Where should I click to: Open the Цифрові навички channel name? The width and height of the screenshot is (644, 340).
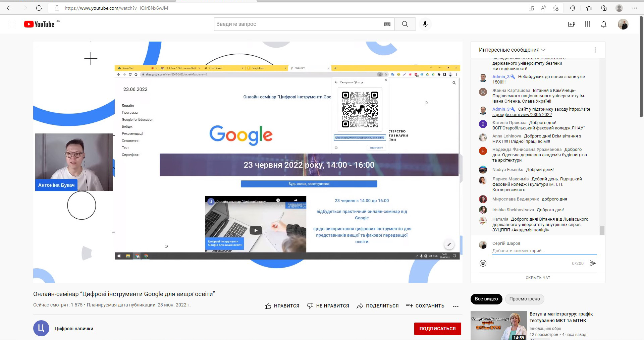74,329
